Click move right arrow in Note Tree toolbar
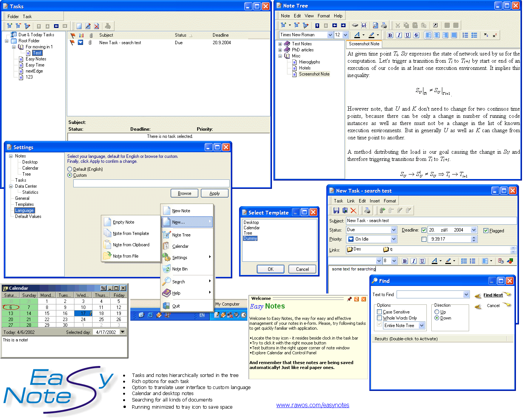This screenshot has width=525, height=420. [343, 25]
